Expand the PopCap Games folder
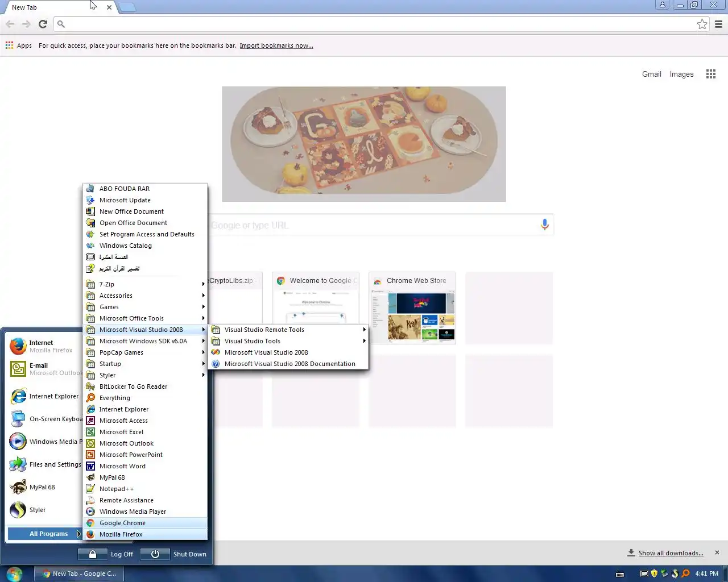The image size is (728, 582). pos(145,352)
